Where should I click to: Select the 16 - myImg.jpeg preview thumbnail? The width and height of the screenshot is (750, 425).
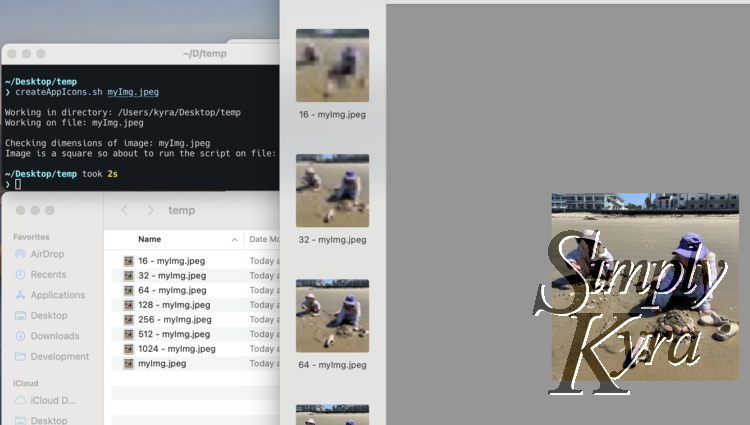[332, 65]
